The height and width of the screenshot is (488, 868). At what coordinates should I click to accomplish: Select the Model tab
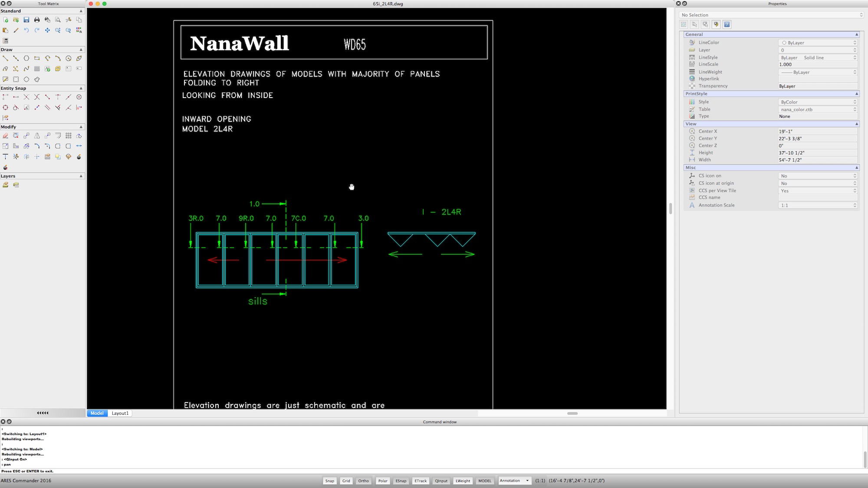pyautogui.click(x=97, y=413)
